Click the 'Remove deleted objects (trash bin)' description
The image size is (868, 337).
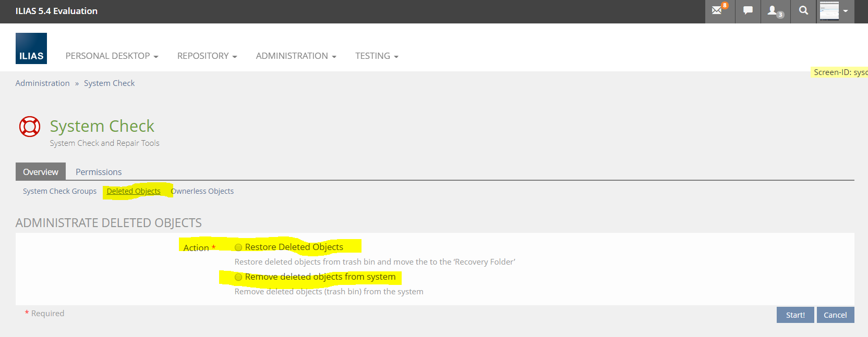pos(329,292)
